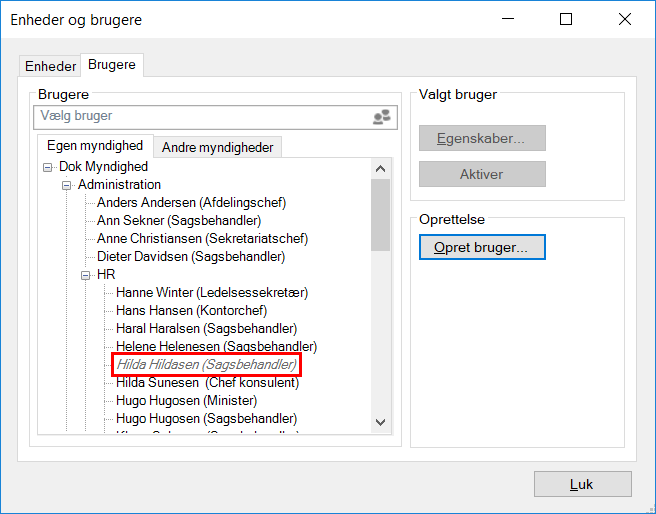Select the Brugere tab
The width and height of the screenshot is (656, 514).
[x=112, y=65]
